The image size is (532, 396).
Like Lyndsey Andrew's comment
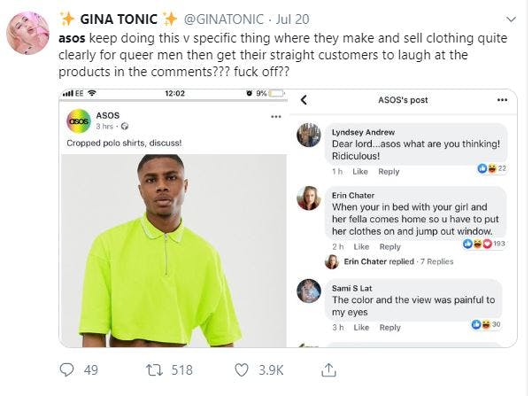coord(359,171)
